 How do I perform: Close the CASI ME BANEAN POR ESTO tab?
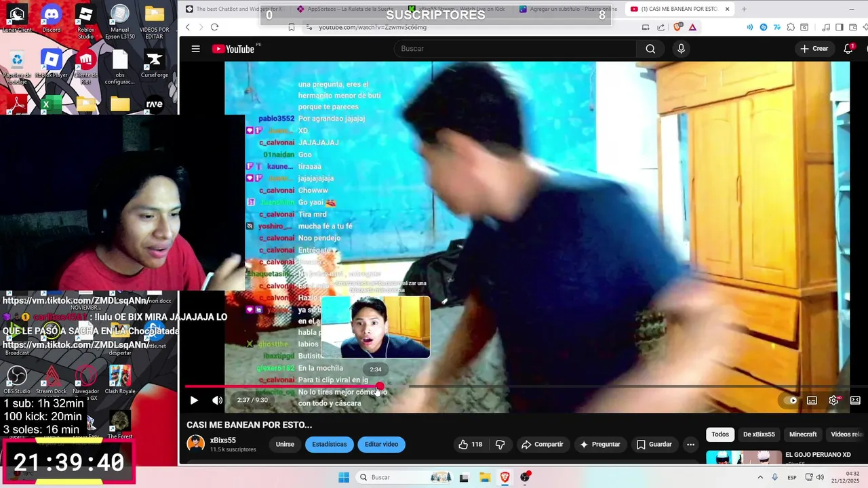pyautogui.click(x=727, y=9)
